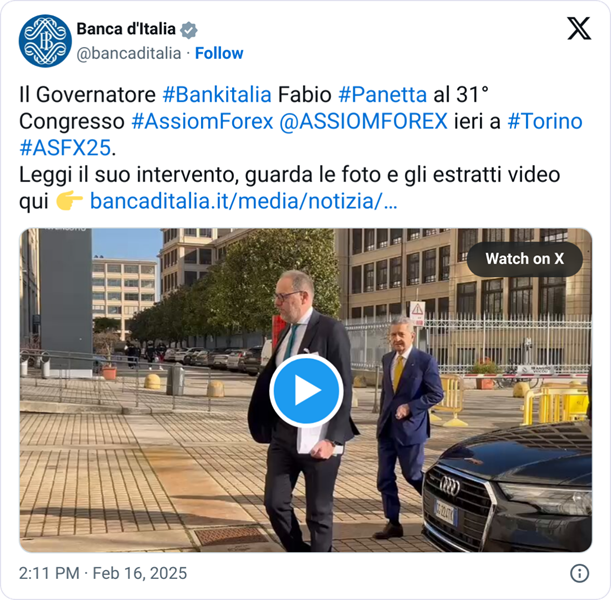The image size is (611, 600).
Task: Follow the Banca d'Italia account
Action: 219,53
